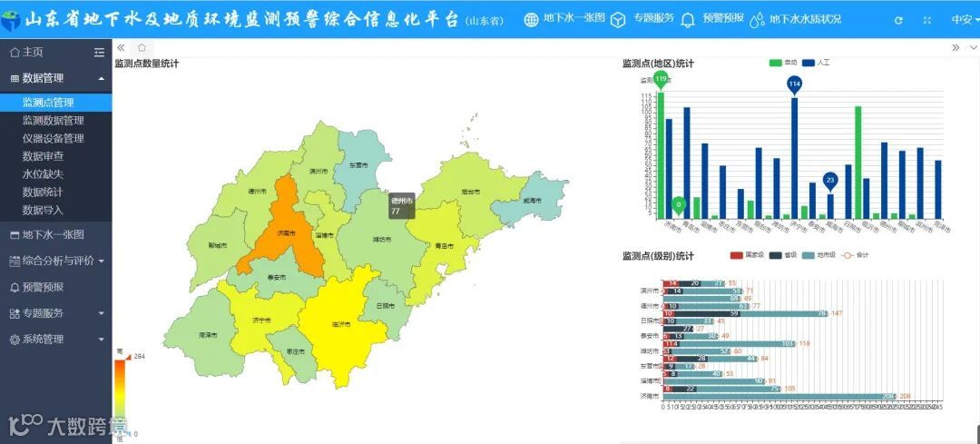Click the squares icon beside sidebar 专题服务
This screenshot has height=444, width=980.
click(15, 314)
